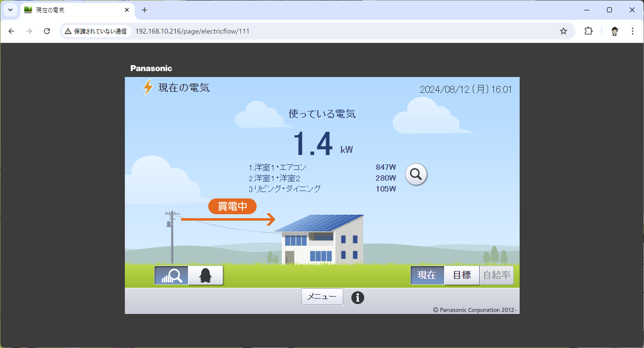Click the 洋室1・エアコン usage row

click(322, 167)
